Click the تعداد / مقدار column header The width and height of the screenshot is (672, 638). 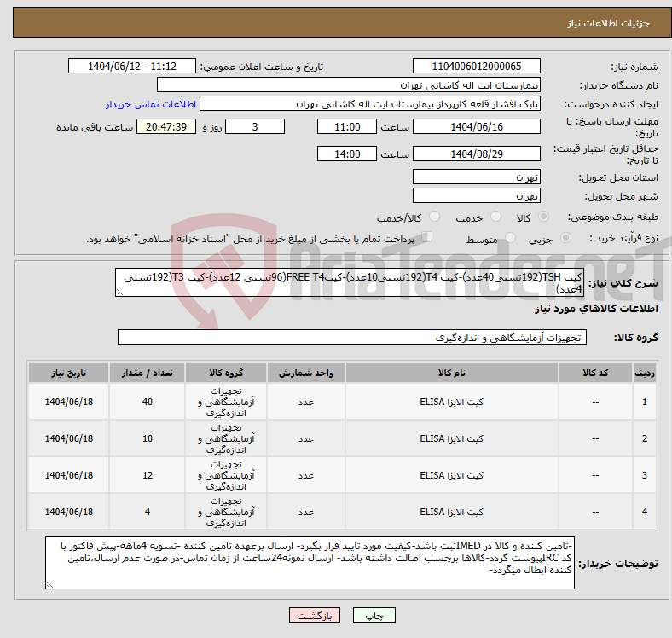tap(147, 373)
